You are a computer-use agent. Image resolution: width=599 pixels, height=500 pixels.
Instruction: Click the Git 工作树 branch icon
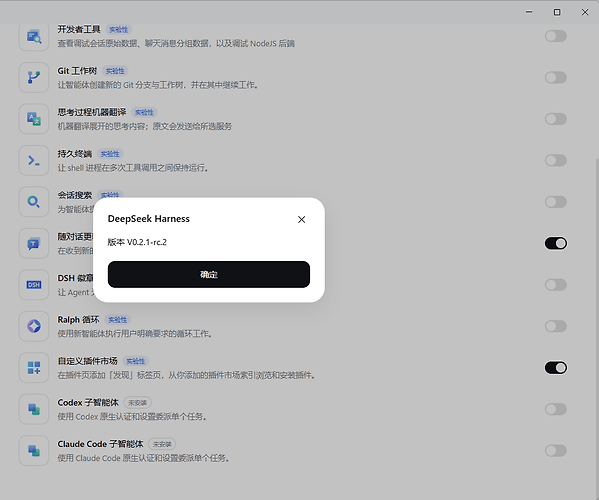click(x=34, y=78)
